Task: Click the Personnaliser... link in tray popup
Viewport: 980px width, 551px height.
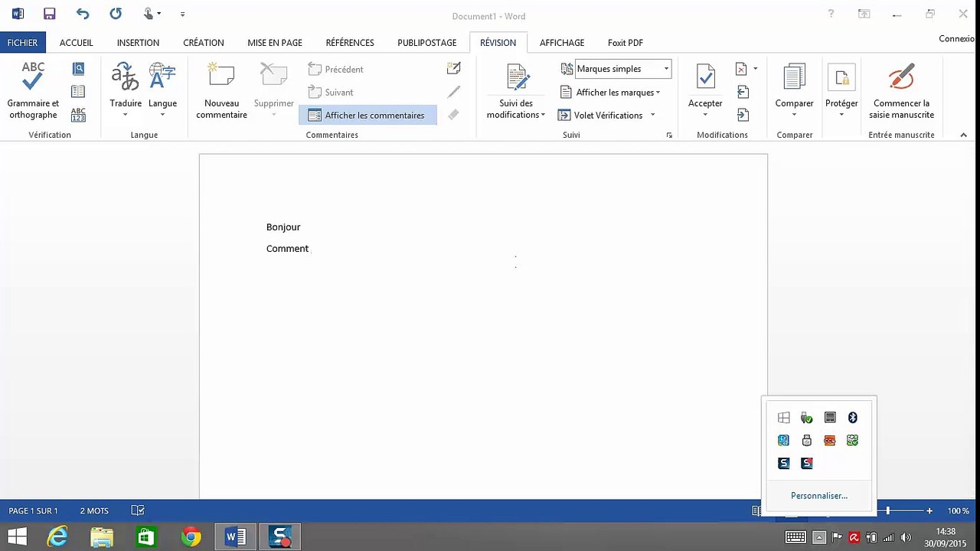Action: (x=818, y=496)
